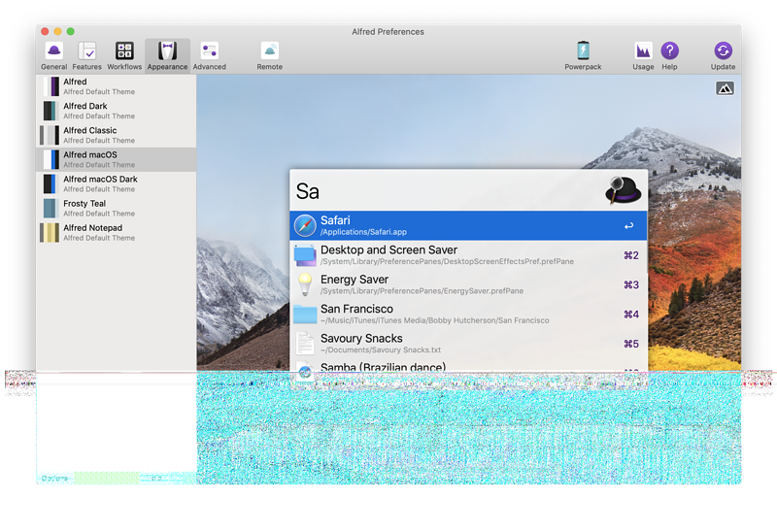Zoom the window with the green button

point(70,31)
